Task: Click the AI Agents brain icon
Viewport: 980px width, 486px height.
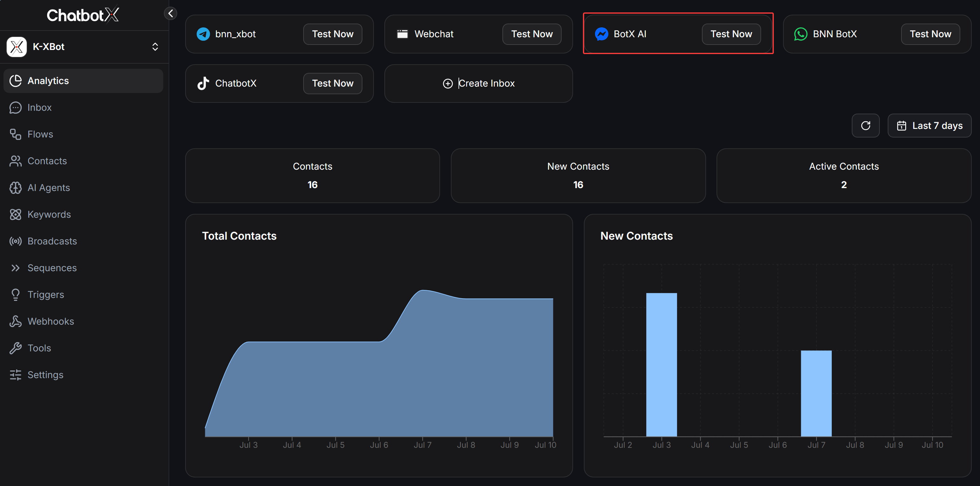Action: (16, 188)
